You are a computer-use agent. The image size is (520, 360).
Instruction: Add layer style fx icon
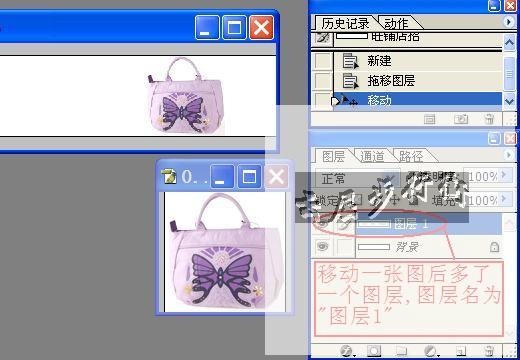coord(347,351)
